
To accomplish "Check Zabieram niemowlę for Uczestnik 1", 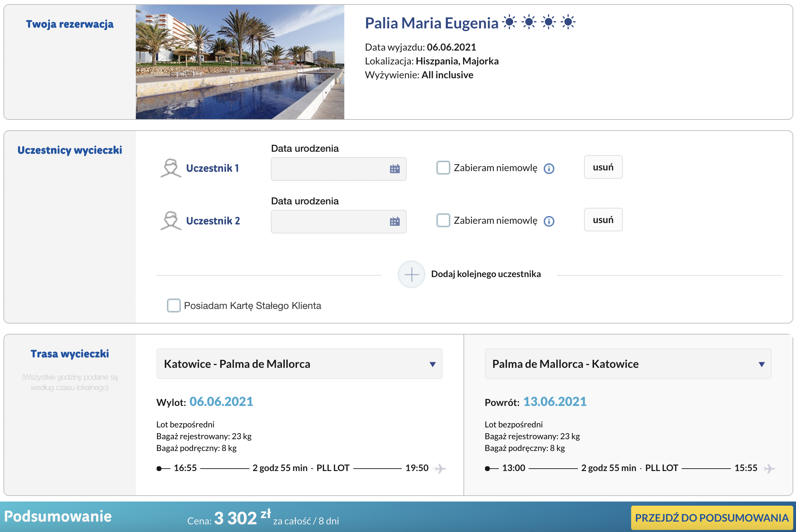I will tap(443, 168).
